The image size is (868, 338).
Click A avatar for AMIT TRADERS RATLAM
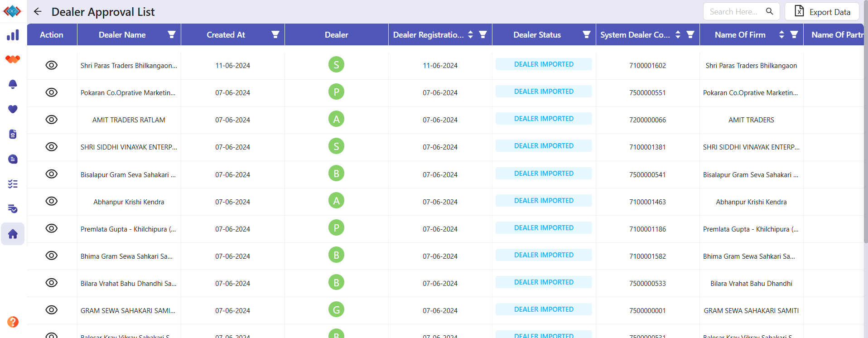tap(336, 119)
